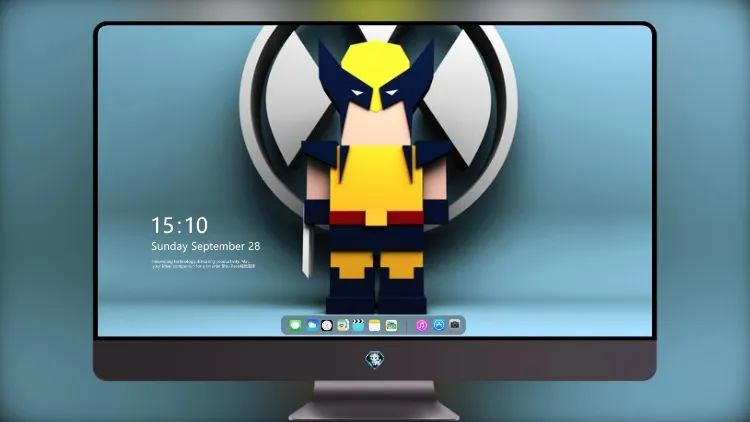This screenshot has width=750, height=422.
Task: Click the Wolverine figure on the wallpaper
Action: click(x=376, y=177)
